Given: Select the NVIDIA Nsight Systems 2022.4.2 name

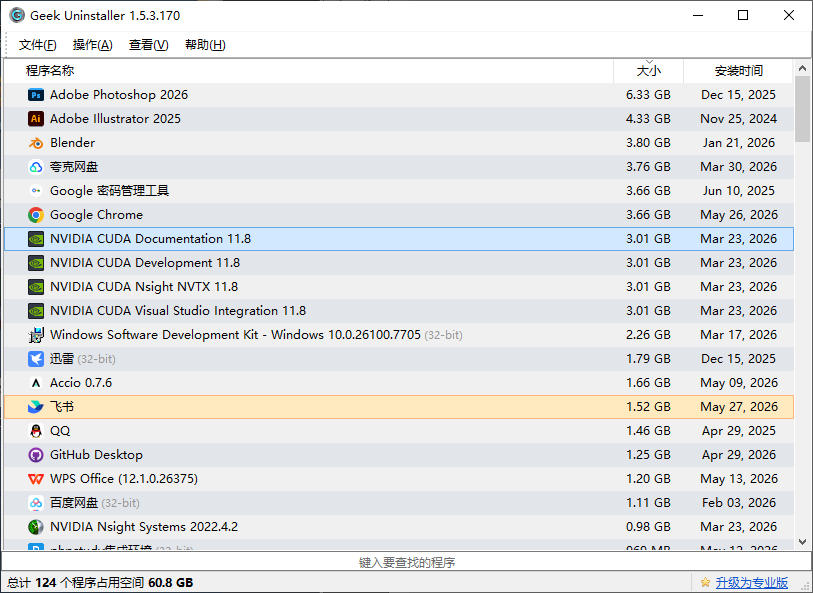Looking at the screenshot, I should click(x=144, y=527).
